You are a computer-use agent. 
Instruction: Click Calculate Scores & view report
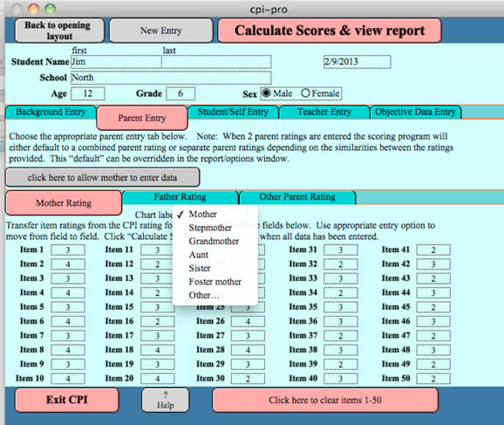[330, 31]
